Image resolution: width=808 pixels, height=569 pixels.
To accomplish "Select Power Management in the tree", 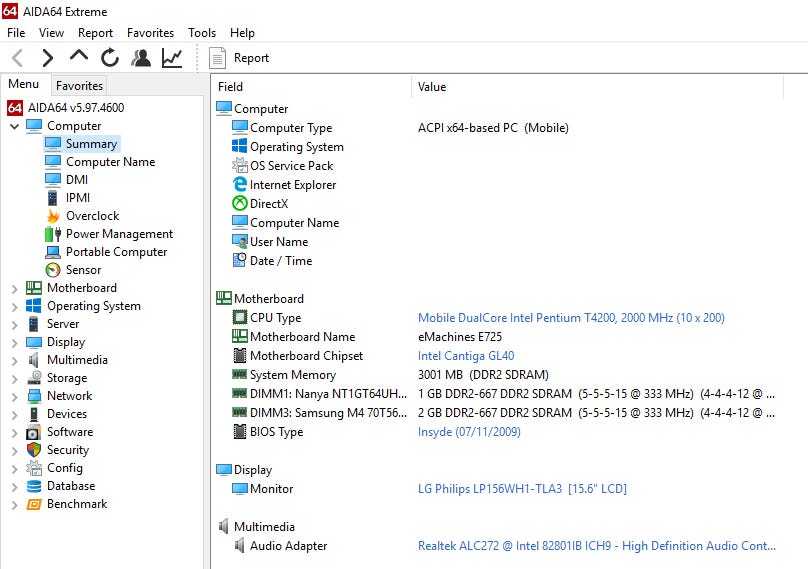I will pyautogui.click(x=119, y=234).
